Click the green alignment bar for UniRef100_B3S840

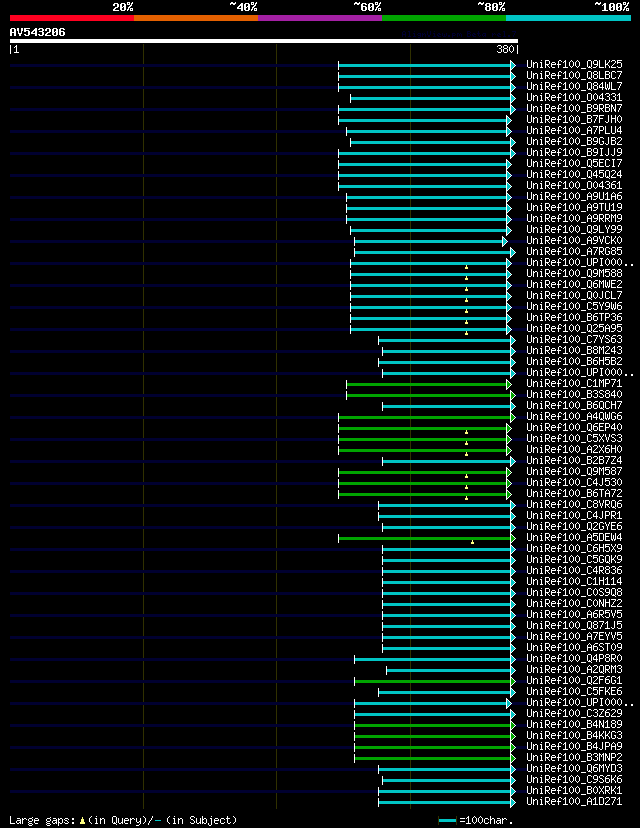[x=429, y=396]
